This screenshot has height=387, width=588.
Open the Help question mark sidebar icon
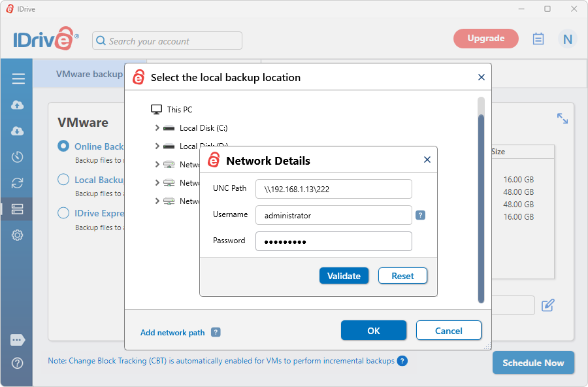tap(17, 363)
